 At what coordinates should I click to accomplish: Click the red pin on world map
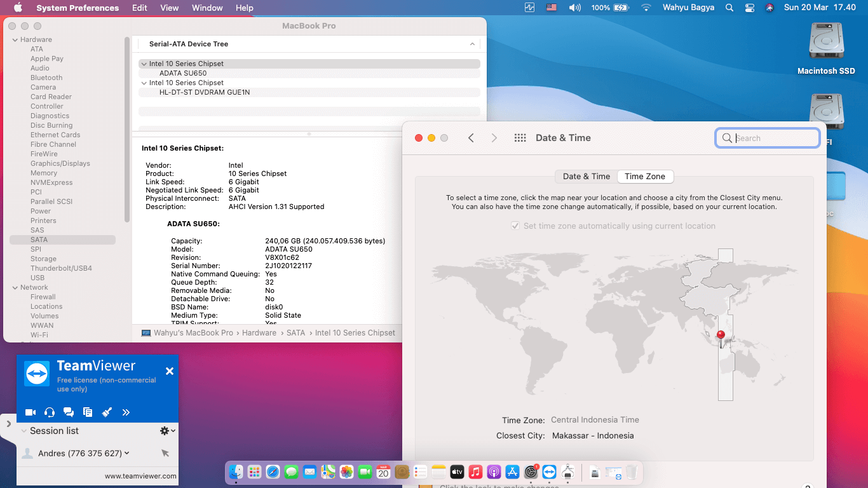click(x=721, y=335)
